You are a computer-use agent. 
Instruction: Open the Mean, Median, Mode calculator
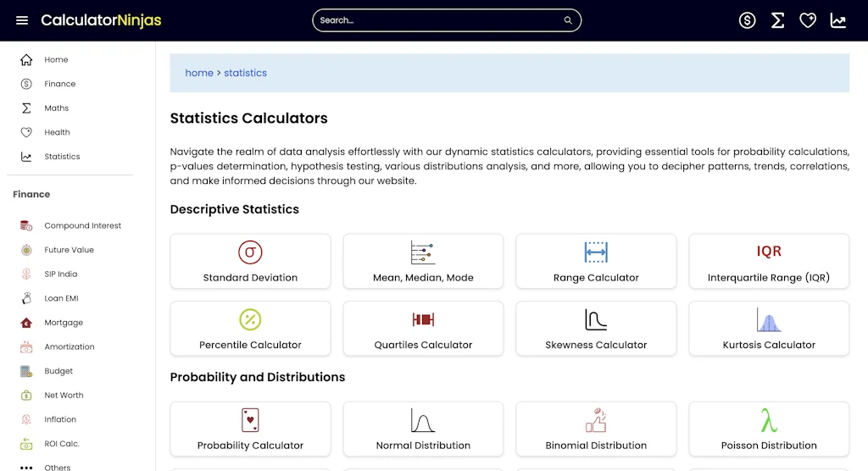(x=423, y=262)
